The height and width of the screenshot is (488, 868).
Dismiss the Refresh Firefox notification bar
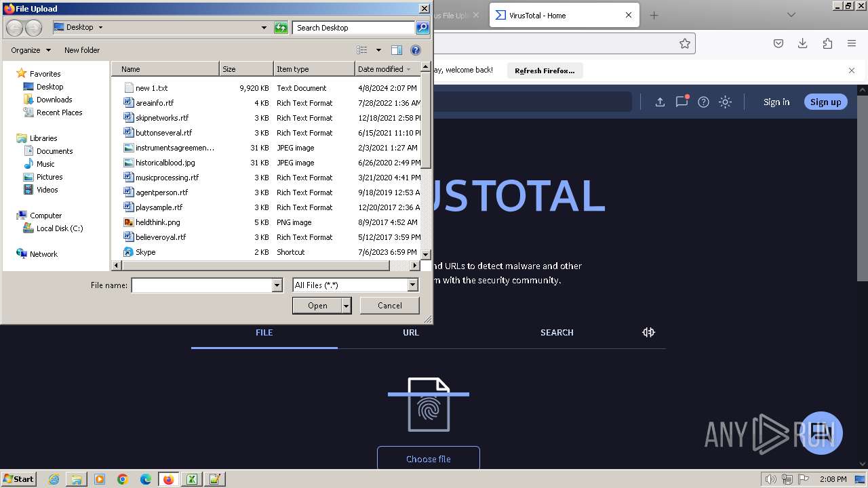tap(852, 70)
